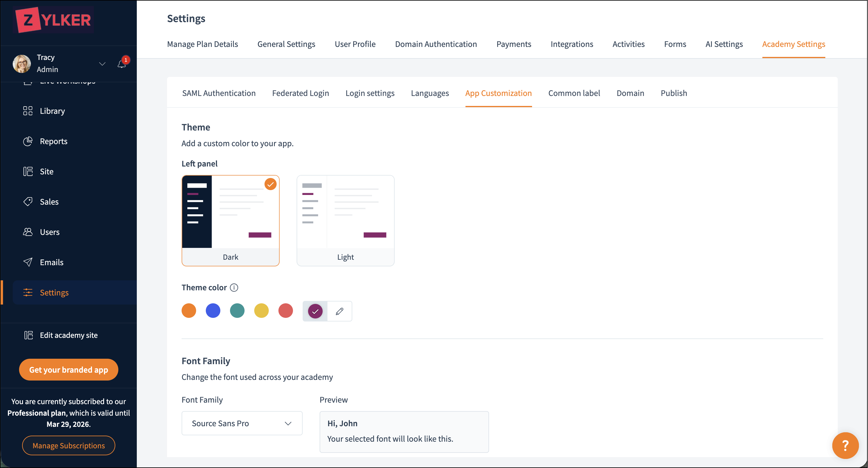Open the Source Sans Pro font dropdown
The width and height of the screenshot is (868, 468).
[x=242, y=423]
